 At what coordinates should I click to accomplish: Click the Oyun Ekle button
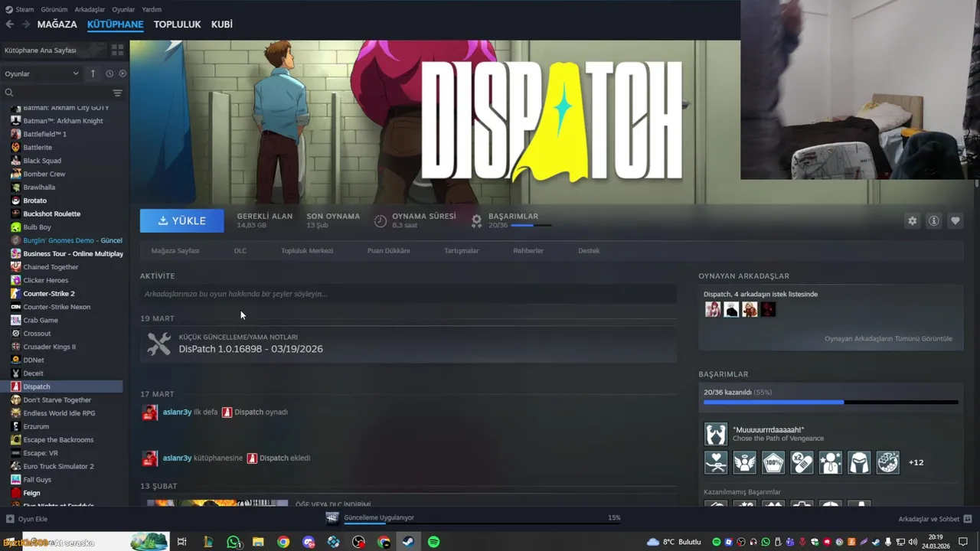[x=27, y=519]
